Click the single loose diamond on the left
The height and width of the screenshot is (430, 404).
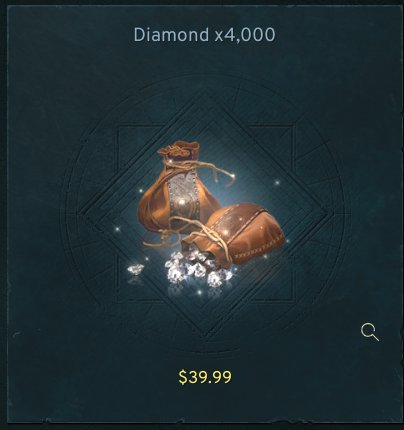(x=135, y=269)
